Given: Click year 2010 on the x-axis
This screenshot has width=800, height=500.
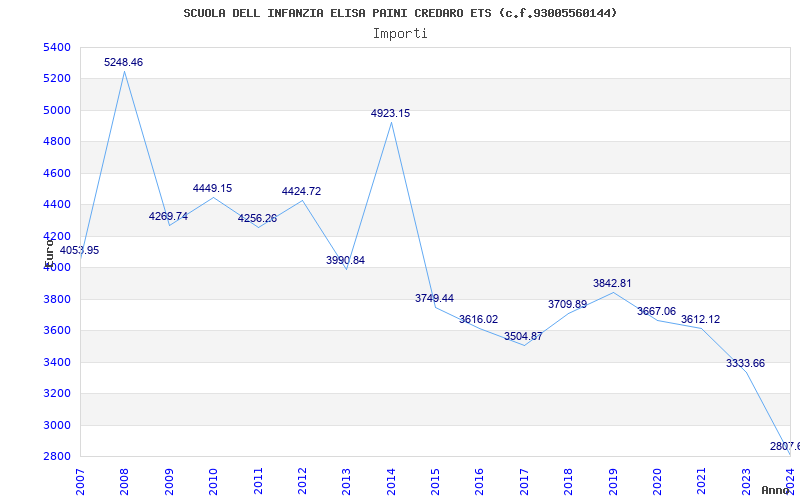Looking at the screenshot, I should [x=213, y=482].
